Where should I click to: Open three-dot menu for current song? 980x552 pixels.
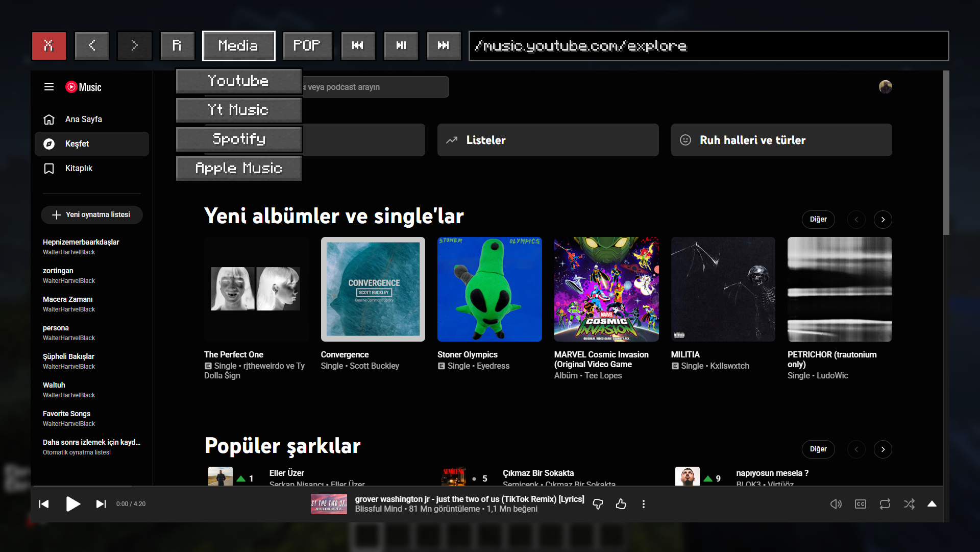pos(644,504)
